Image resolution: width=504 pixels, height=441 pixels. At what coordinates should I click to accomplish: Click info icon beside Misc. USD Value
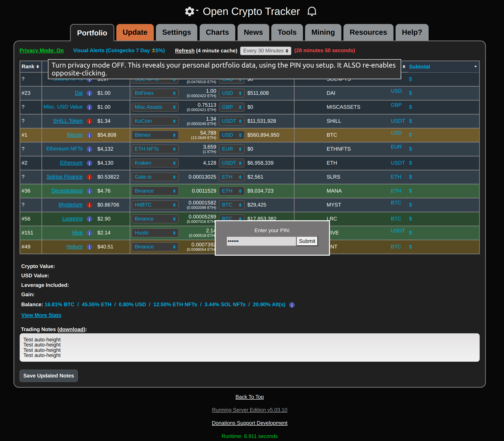(x=90, y=107)
